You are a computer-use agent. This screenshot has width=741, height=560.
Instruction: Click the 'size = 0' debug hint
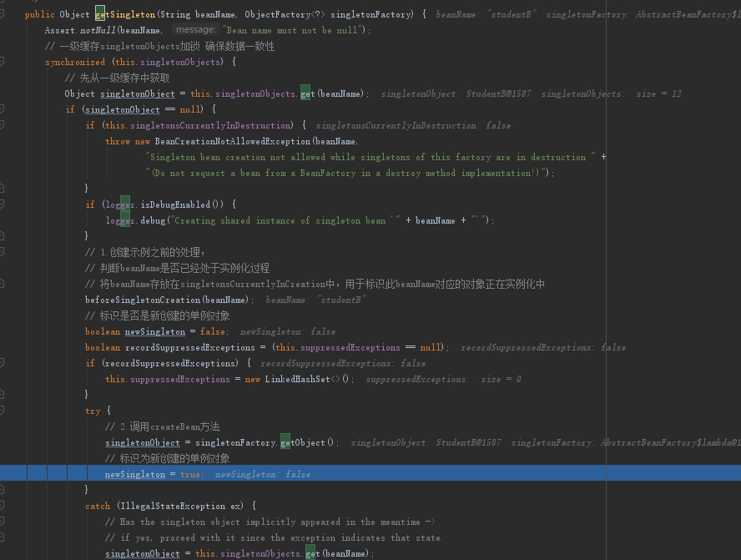501,379
